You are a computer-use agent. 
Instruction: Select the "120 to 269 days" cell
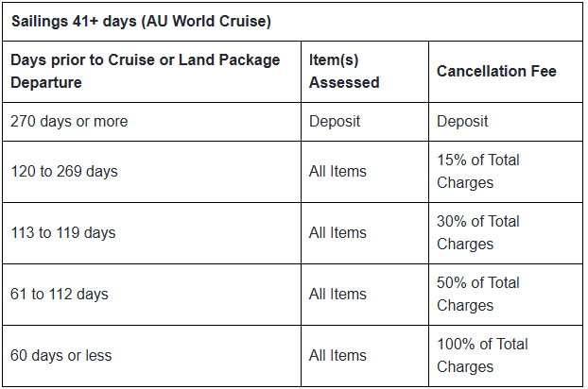[64, 171]
